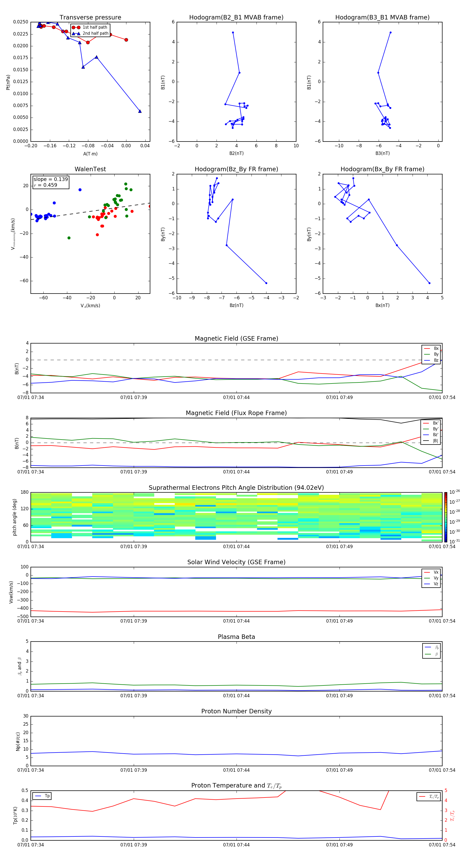Click the Suprathermal Electrons Pitch Angle title
Screen dimensions: 473x868
(x=236, y=488)
